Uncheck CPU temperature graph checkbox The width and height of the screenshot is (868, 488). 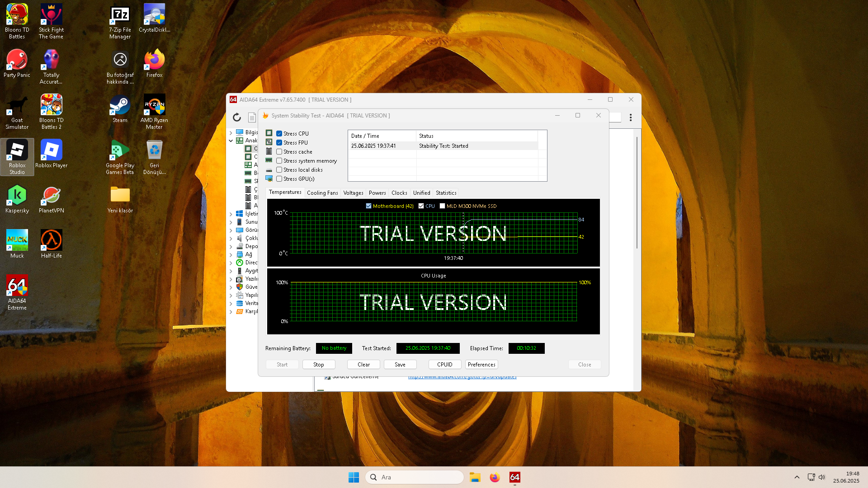coord(421,206)
